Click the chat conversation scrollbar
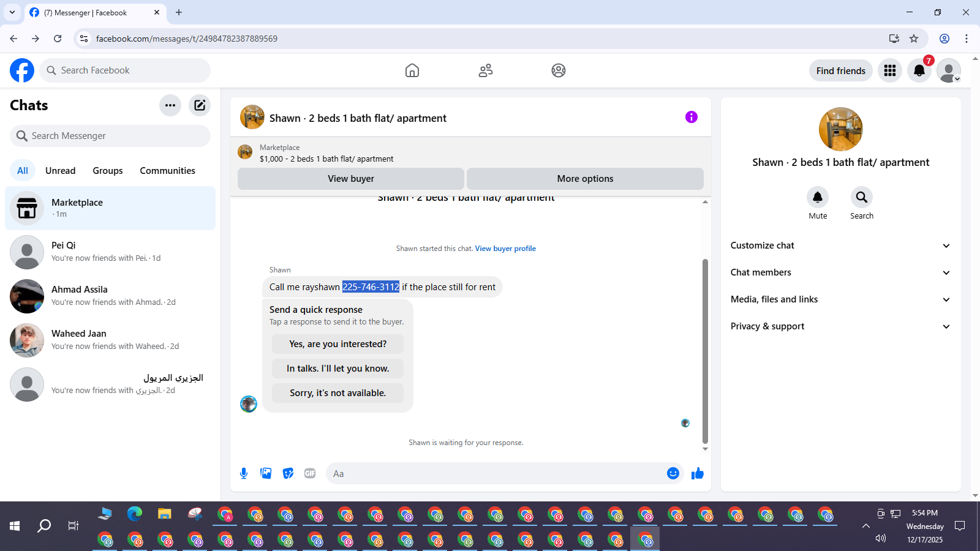The width and height of the screenshot is (980, 551). point(705,351)
